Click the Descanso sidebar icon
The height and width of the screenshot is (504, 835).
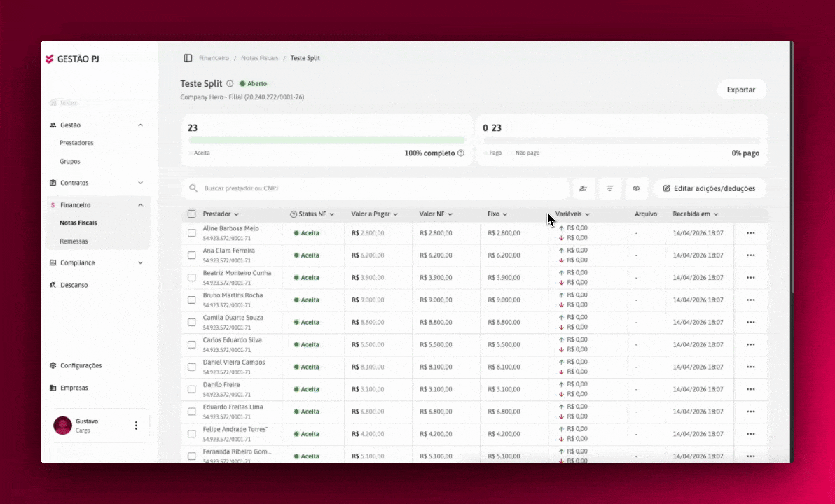[53, 286]
